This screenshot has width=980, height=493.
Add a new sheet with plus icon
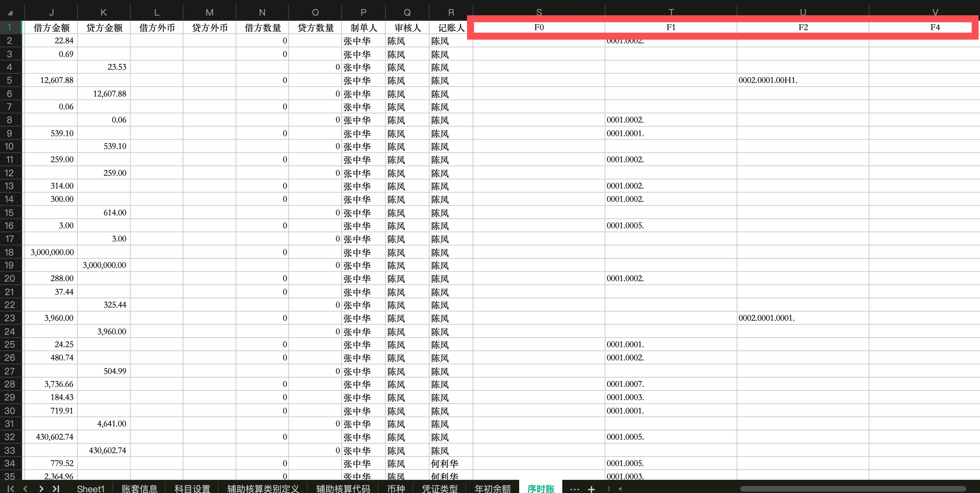[591, 489]
